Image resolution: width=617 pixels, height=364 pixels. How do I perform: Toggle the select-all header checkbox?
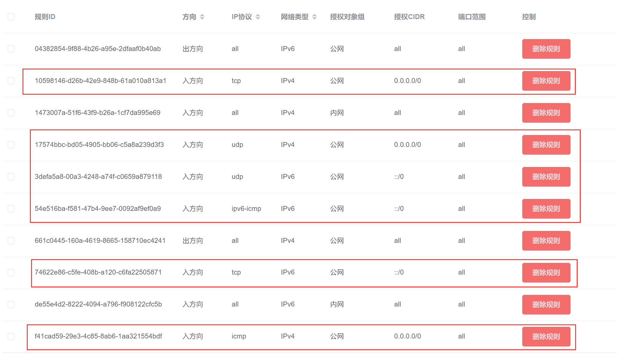[11, 17]
